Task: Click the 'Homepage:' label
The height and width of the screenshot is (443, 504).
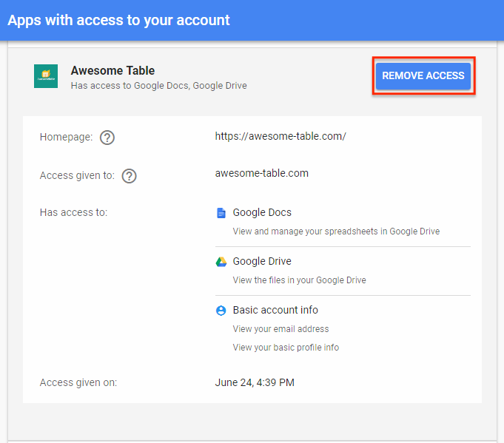Action: point(66,137)
